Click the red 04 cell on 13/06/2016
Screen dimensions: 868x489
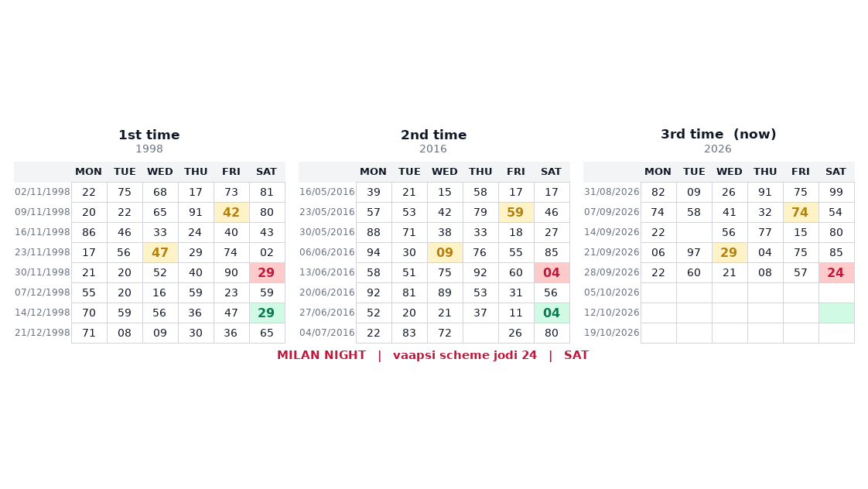552,272
